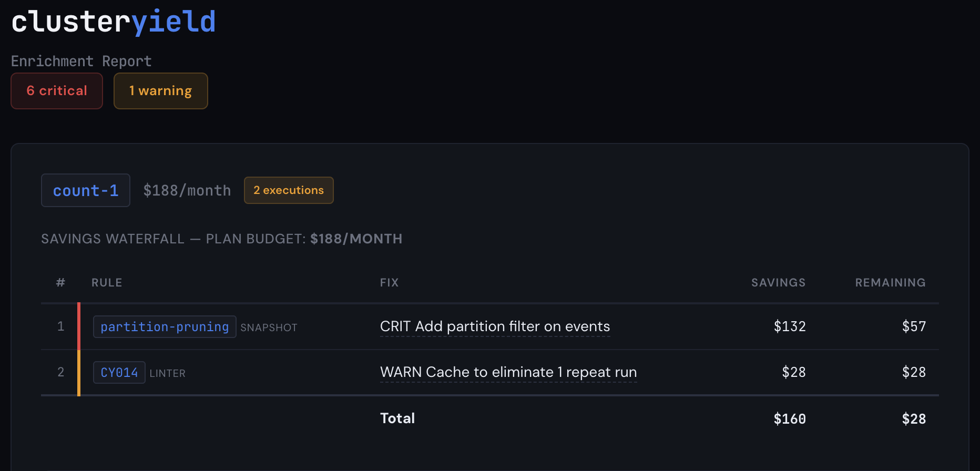Click the $188/month budget label

(187, 190)
